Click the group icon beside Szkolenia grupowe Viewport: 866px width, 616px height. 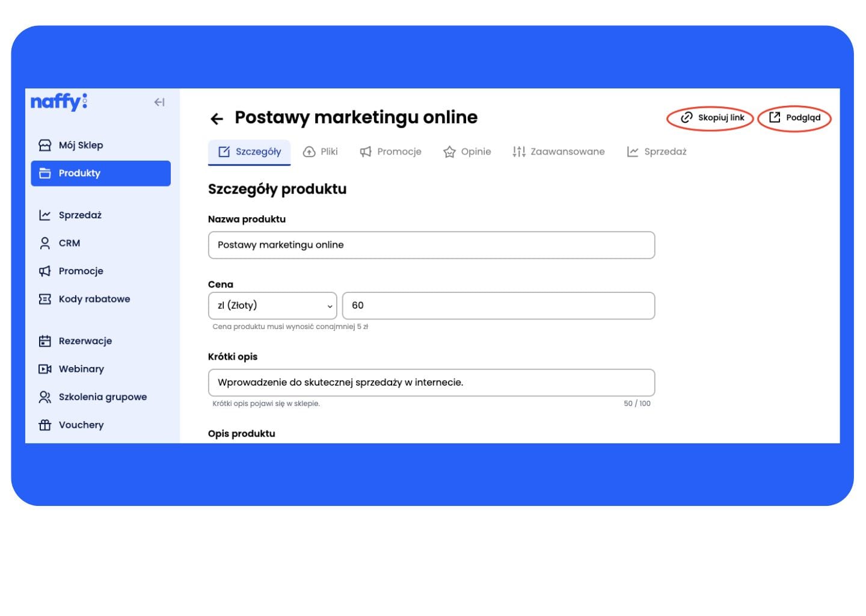point(45,397)
